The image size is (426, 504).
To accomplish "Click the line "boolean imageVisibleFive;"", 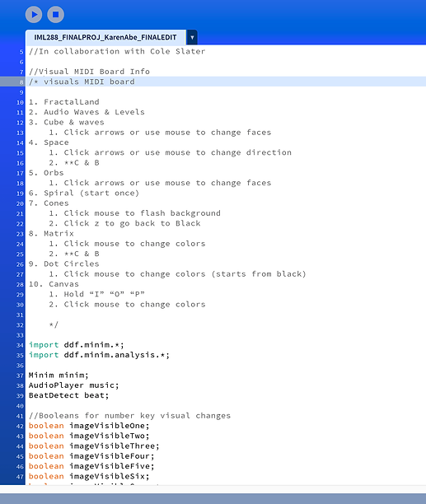I will [x=91, y=466].
